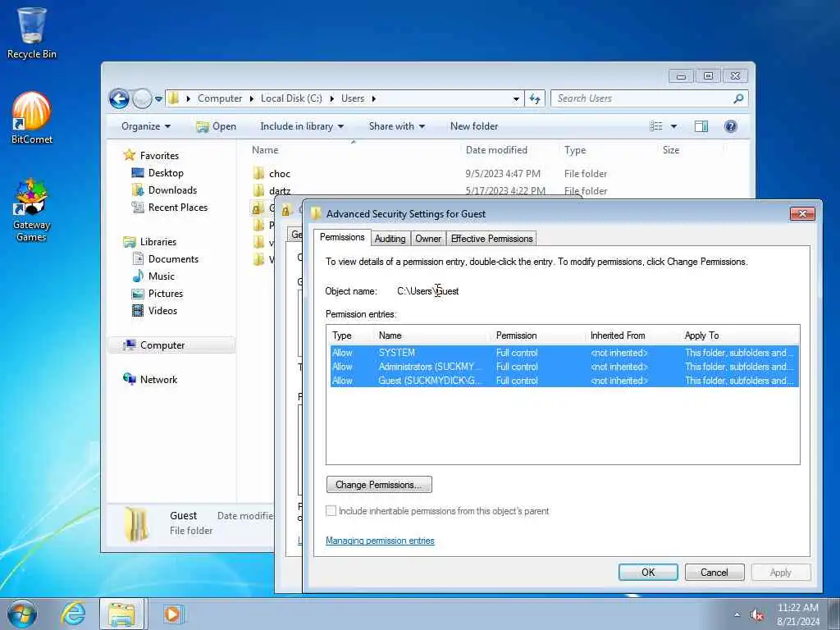840x630 pixels.
Task: Select Network in navigation pane
Action: click(x=158, y=379)
